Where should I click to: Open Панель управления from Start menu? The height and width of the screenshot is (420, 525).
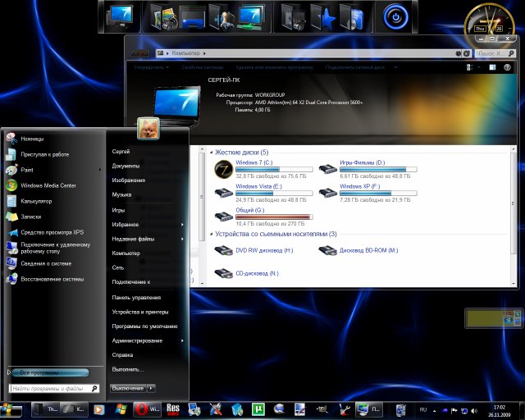click(x=136, y=298)
